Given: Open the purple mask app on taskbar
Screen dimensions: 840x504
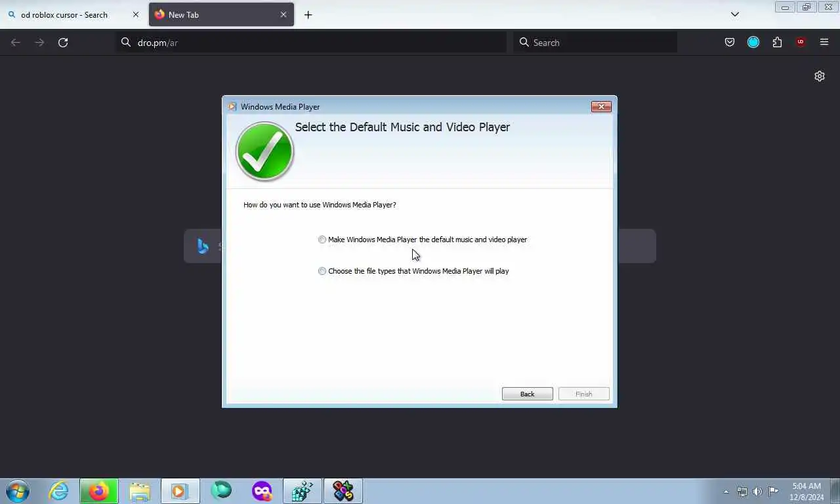Looking at the screenshot, I should 262,491.
